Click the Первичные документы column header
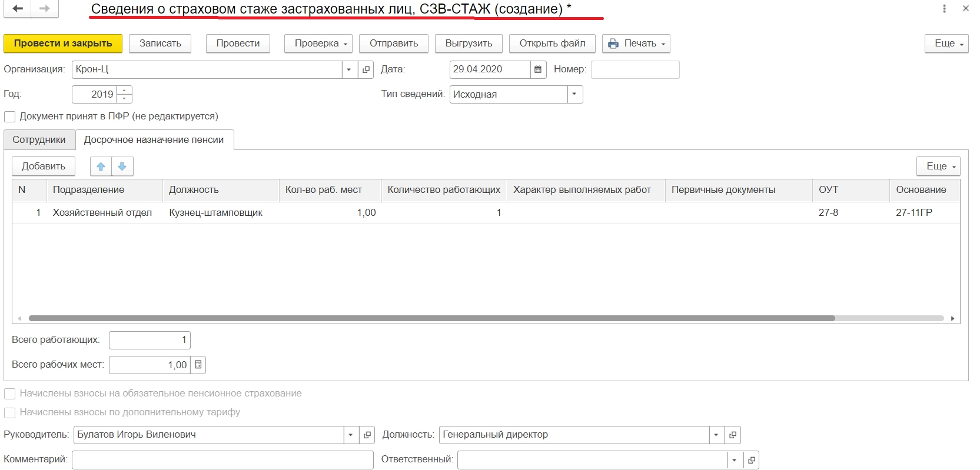Screen dimensions: 980x470 pyautogui.click(x=739, y=190)
